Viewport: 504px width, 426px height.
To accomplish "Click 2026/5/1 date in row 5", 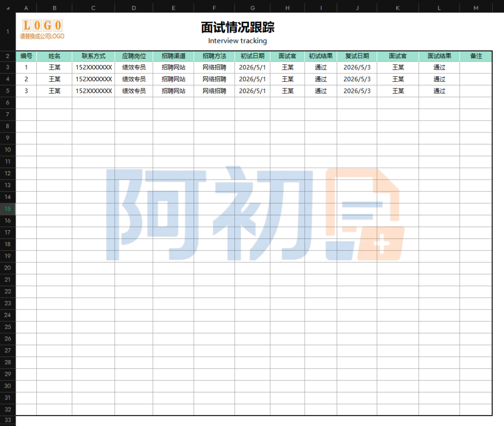I will click(252, 91).
